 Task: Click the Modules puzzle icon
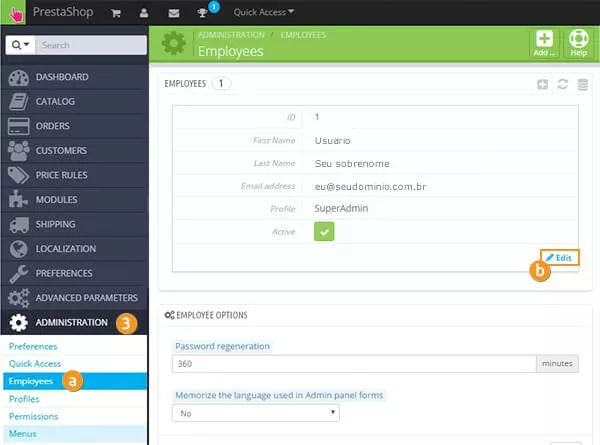18,199
